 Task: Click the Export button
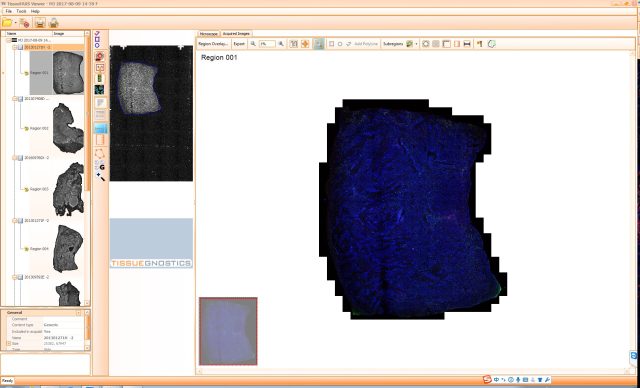point(239,44)
